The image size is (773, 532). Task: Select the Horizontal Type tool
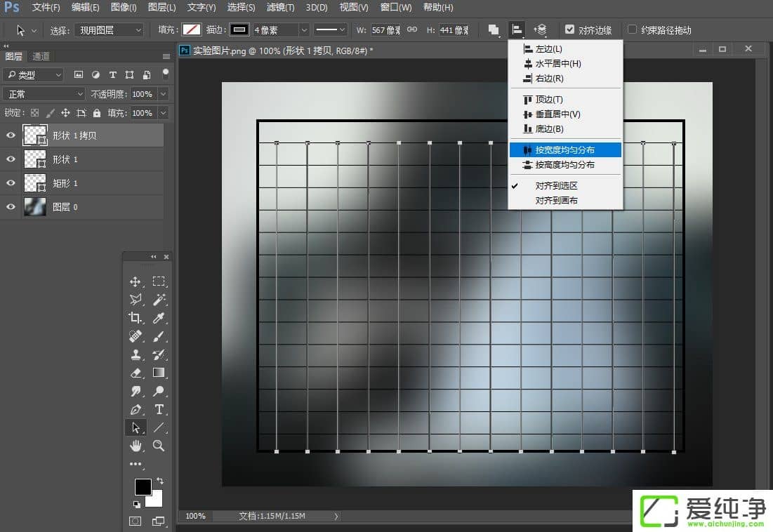click(159, 408)
